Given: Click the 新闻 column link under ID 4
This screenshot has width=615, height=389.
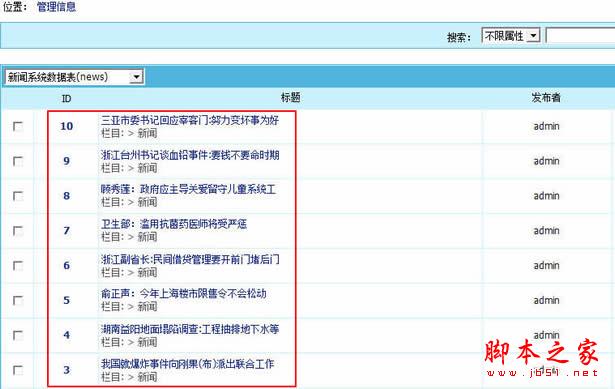Looking at the screenshot, I should pyautogui.click(x=147, y=342).
